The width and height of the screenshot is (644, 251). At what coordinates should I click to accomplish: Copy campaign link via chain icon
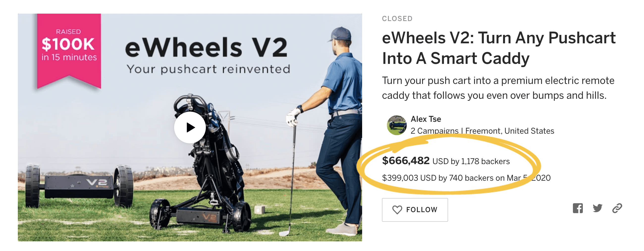pyautogui.click(x=617, y=208)
